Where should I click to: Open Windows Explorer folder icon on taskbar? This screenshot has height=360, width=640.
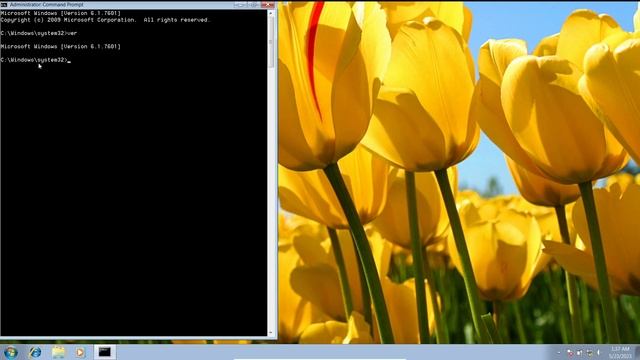click(x=58, y=352)
